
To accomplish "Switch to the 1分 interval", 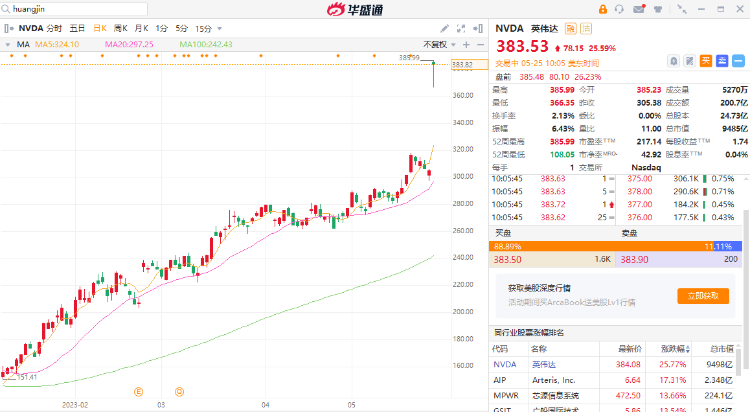I will point(162,29).
